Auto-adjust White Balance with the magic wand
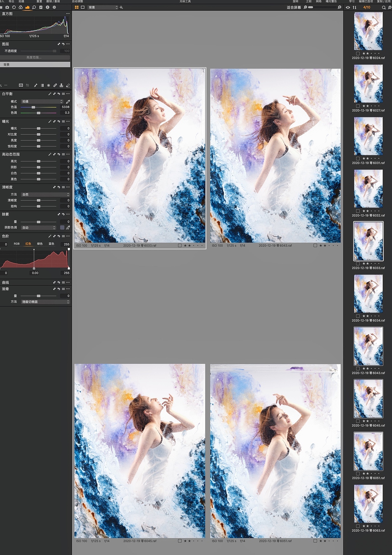This screenshot has width=392, height=555. click(50, 94)
